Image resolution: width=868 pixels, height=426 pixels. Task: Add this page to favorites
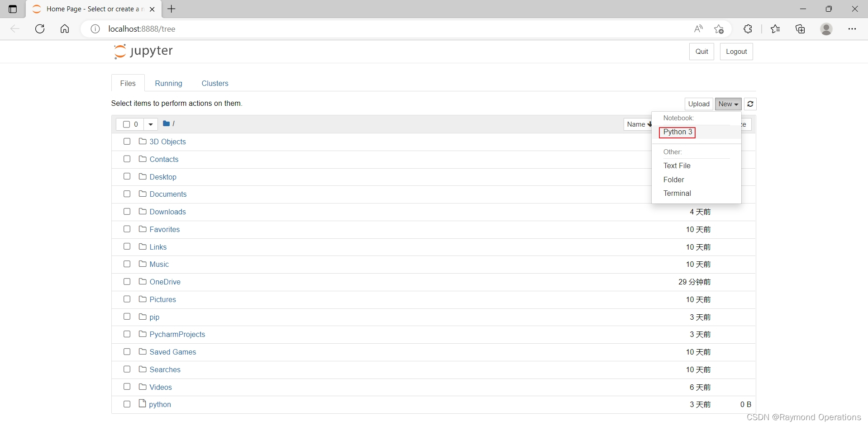pyautogui.click(x=719, y=29)
